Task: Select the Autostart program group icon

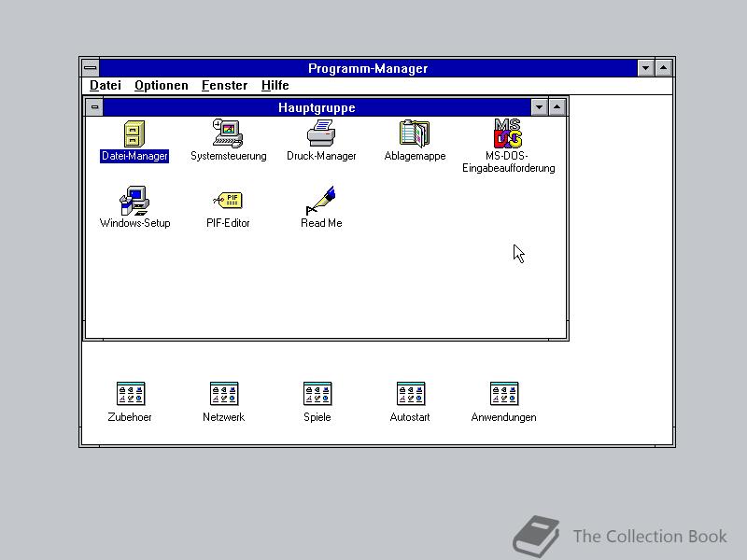Action: click(x=411, y=394)
